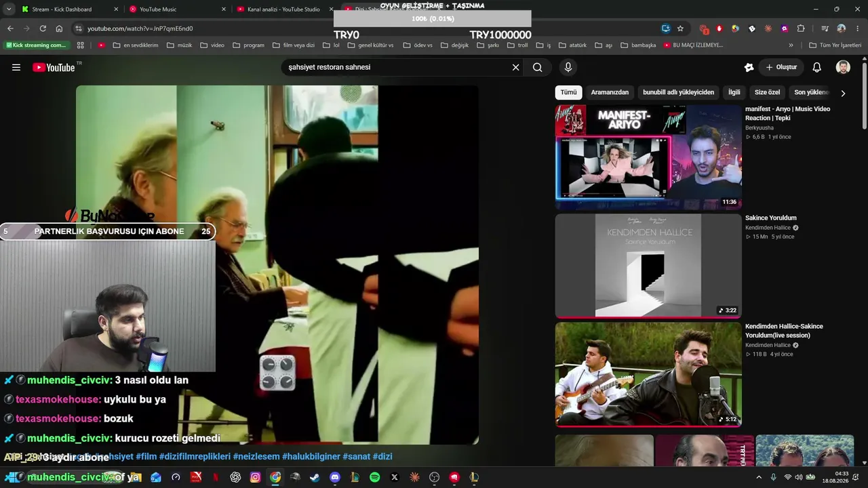Open the 'video' bookmark folder
868x488 pixels.
[212, 45]
